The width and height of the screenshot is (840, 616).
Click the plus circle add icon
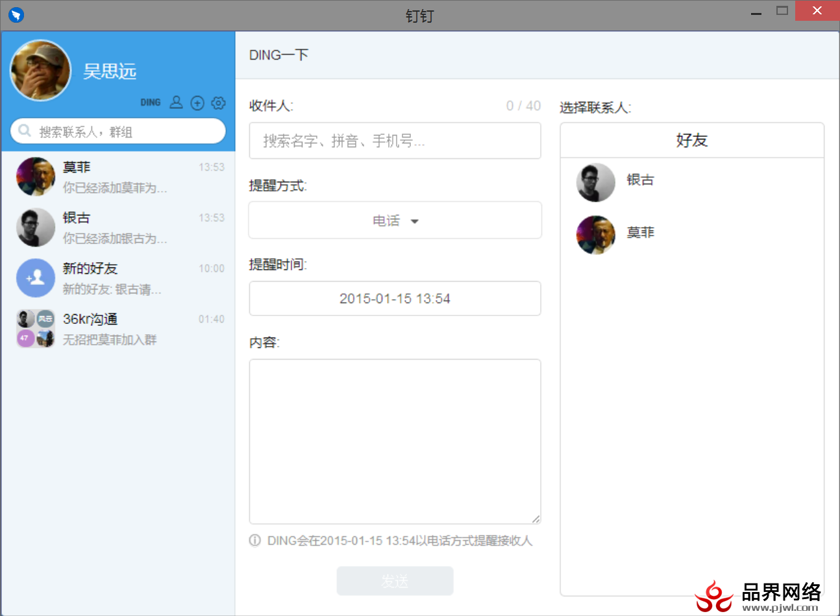point(197,103)
